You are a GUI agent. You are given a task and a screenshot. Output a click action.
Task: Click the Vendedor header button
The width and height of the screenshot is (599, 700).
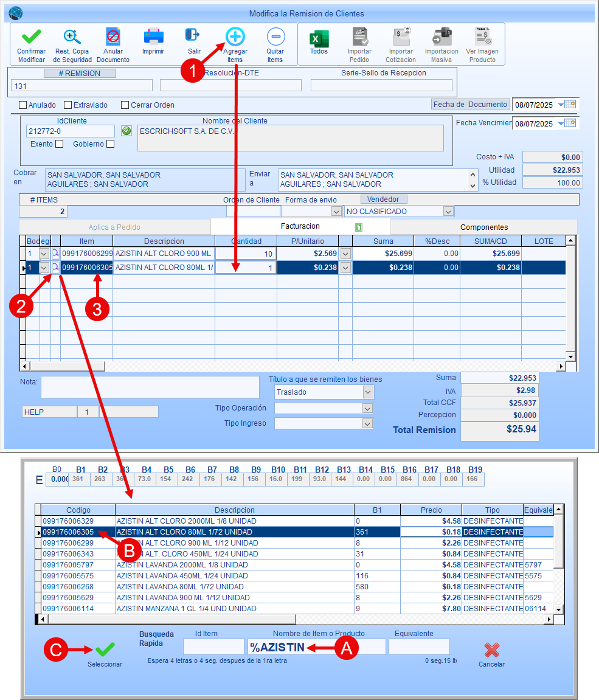point(383,199)
